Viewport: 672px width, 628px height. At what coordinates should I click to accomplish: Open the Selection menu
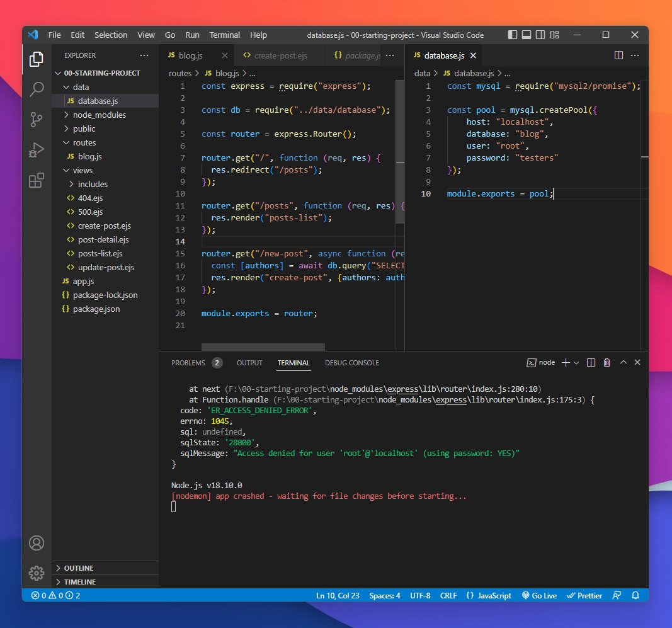click(111, 35)
